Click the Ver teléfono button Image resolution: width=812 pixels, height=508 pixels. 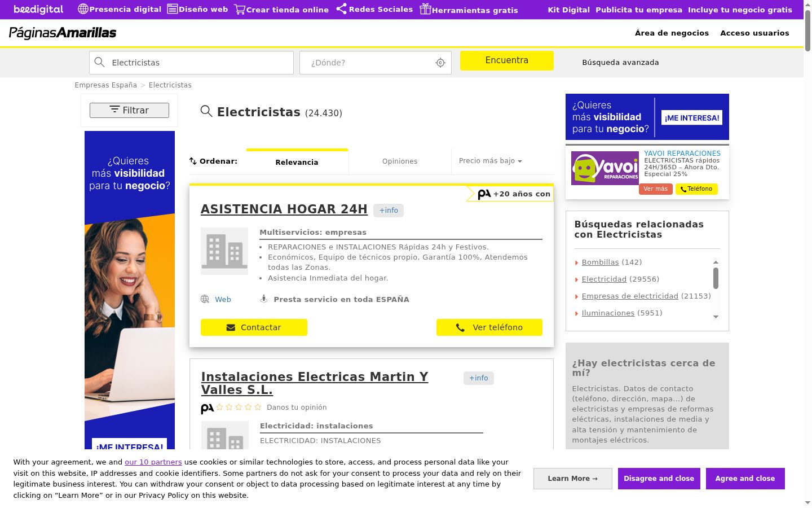tap(489, 327)
